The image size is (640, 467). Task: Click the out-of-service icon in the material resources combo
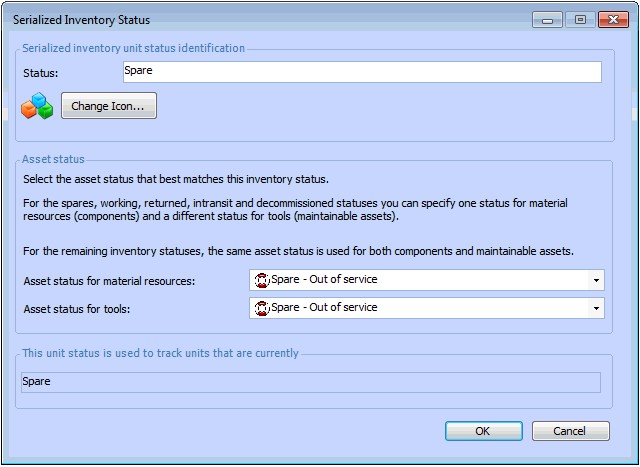point(262,280)
